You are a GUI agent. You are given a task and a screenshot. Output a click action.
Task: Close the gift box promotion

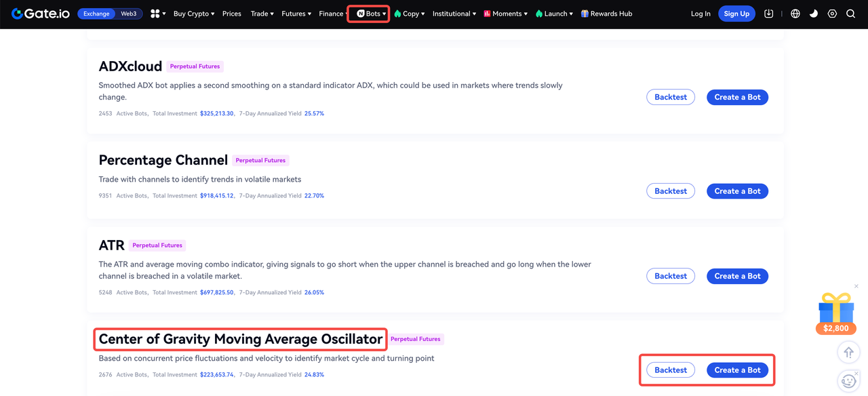pos(856,286)
